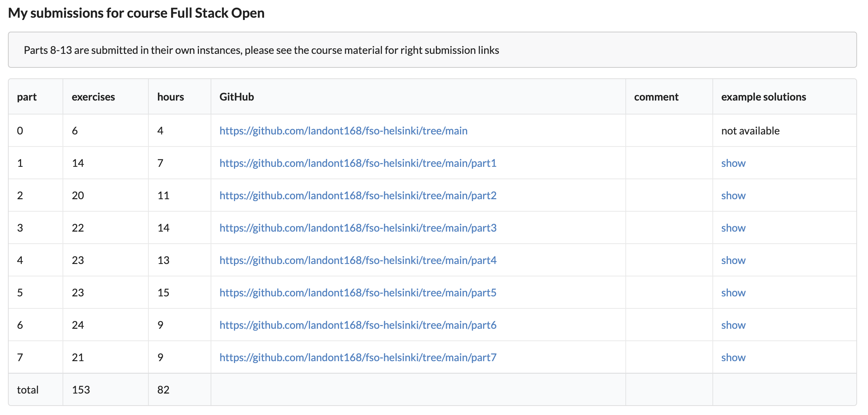Click the exercises value 21 for part 7

pyautogui.click(x=78, y=357)
